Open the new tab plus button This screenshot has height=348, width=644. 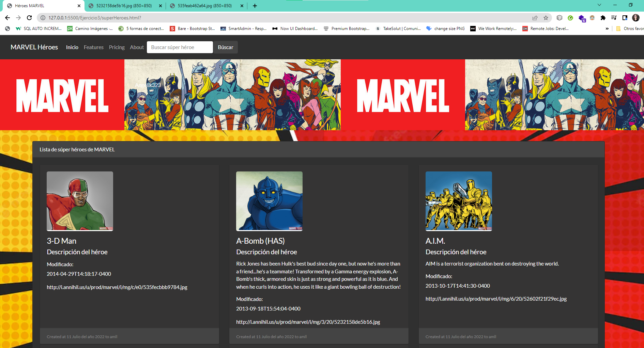255,6
